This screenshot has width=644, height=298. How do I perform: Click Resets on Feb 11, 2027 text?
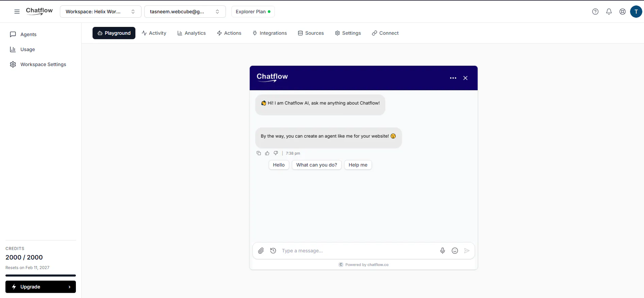tap(28, 268)
